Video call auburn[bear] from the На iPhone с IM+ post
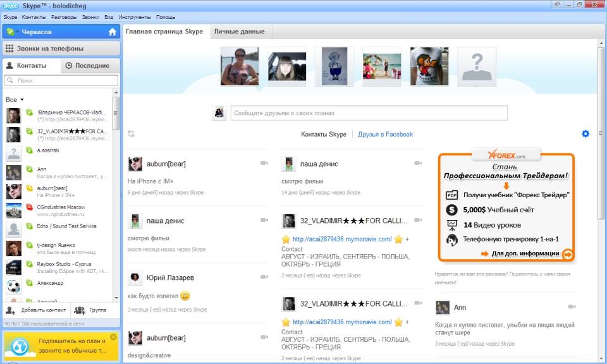 pyautogui.click(x=264, y=163)
